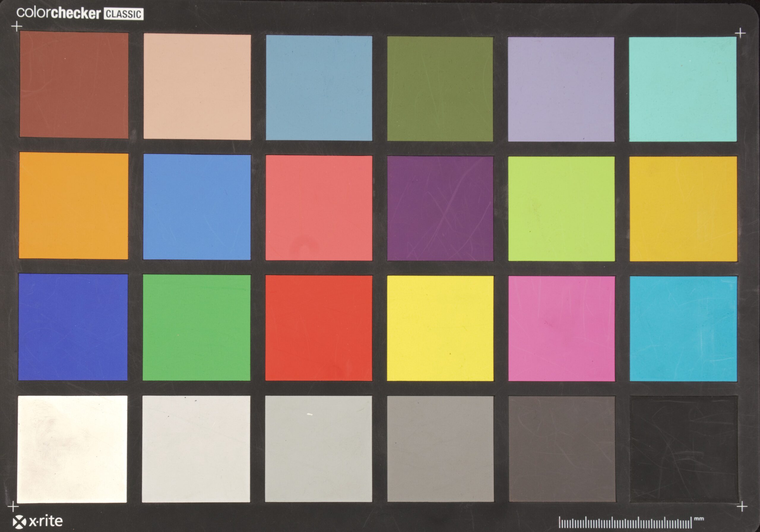The height and width of the screenshot is (532, 760).
Task: Pick the black grayscale patch
Action: (x=683, y=449)
